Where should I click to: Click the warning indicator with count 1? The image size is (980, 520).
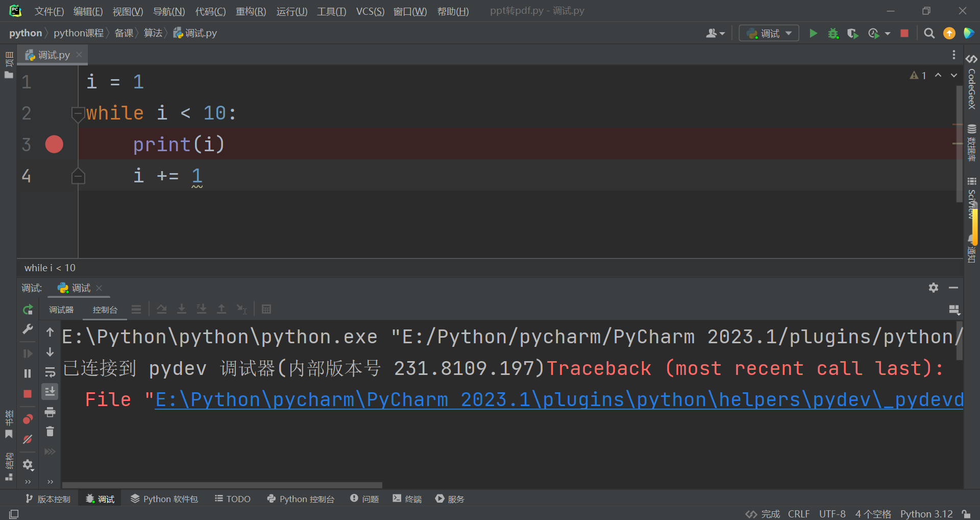pyautogui.click(x=918, y=75)
